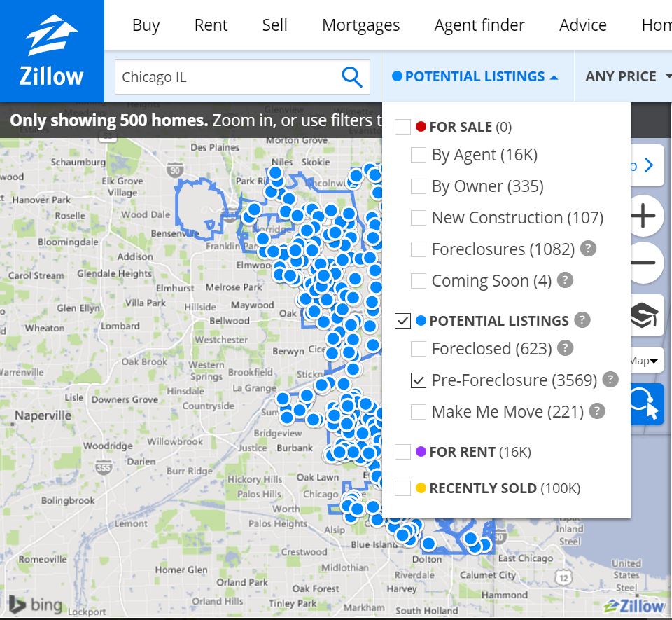Open the Map type dropdown
Image resolution: width=672 pixels, height=620 pixels.
645,361
